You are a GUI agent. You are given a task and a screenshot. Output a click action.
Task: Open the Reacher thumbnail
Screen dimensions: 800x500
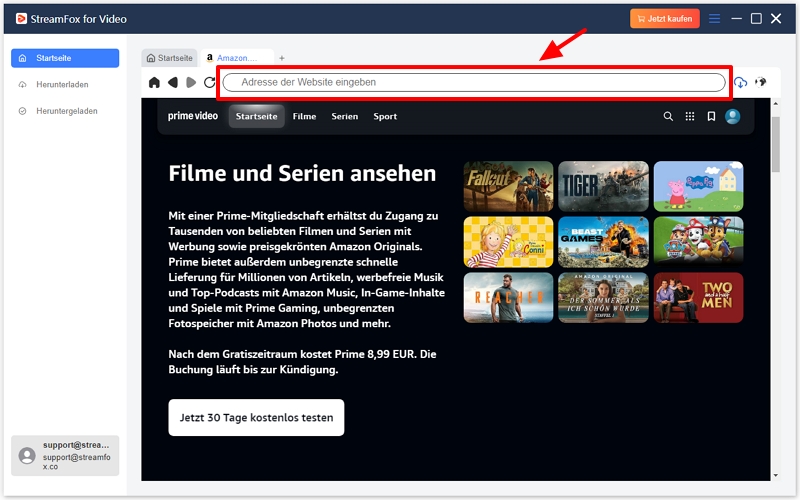coord(508,297)
